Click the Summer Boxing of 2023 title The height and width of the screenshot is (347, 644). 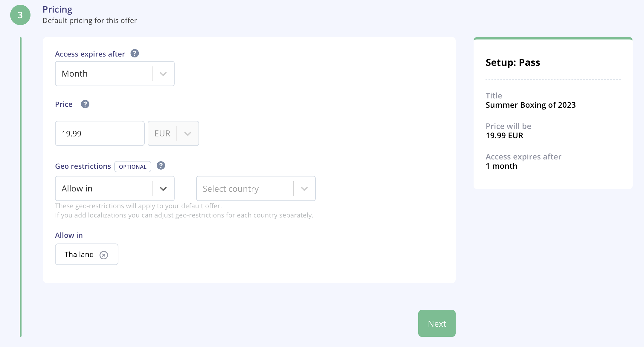531,105
